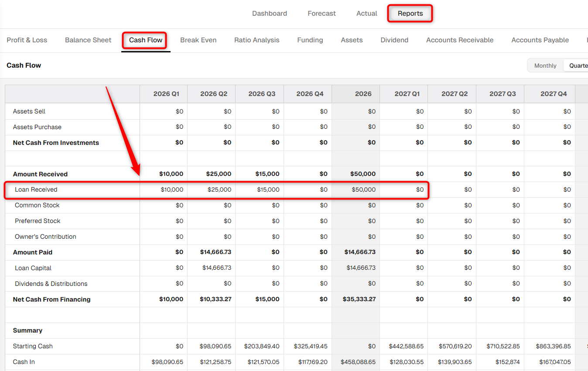The image size is (588, 371).
Task: Click the Summary section heading
Action: (27, 330)
